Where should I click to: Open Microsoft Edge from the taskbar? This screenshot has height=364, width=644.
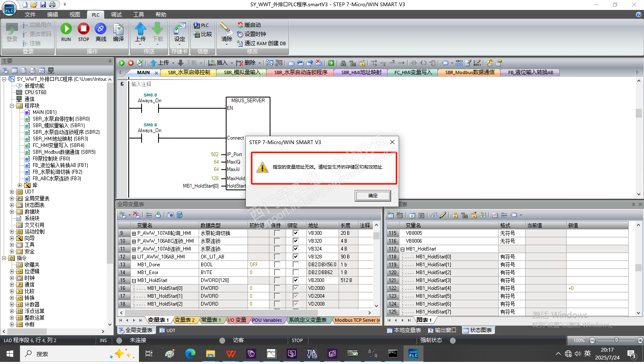pyautogui.click(x=190, y=354)
